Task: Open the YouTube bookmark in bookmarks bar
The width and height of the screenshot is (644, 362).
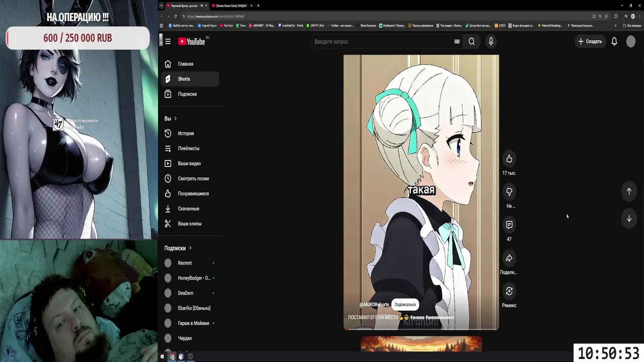Action: click(x=226, y=26)
